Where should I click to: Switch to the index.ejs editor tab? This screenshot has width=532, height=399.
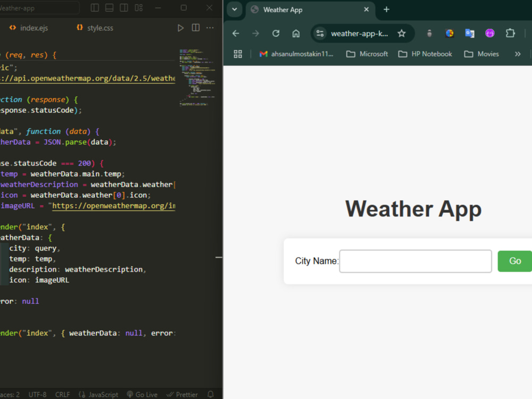(29, 28)
